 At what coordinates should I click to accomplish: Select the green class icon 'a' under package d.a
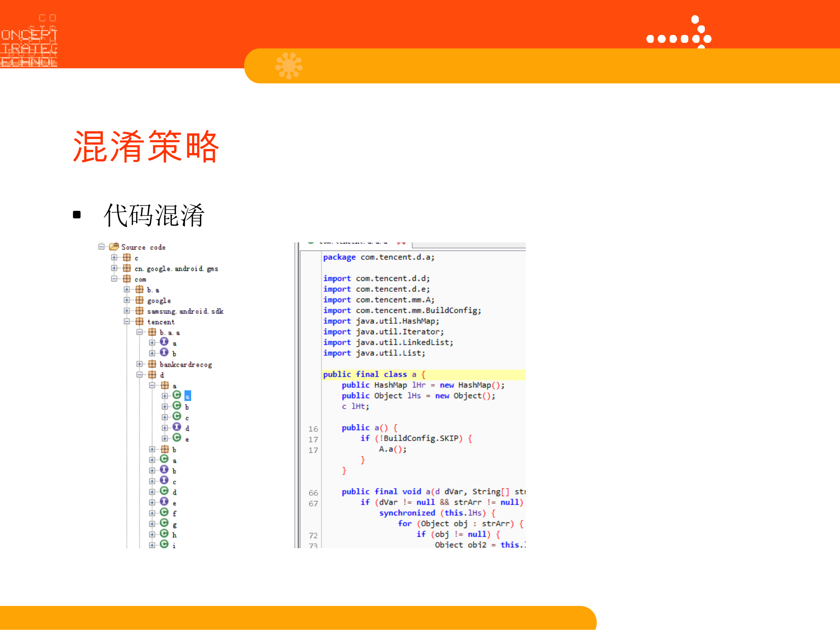(x=177, y=395)
